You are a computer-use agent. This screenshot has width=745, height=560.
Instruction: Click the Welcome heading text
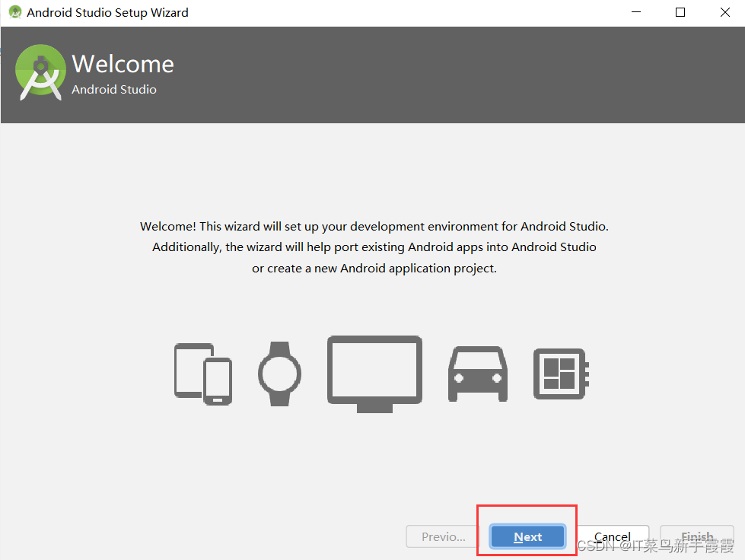123,64
